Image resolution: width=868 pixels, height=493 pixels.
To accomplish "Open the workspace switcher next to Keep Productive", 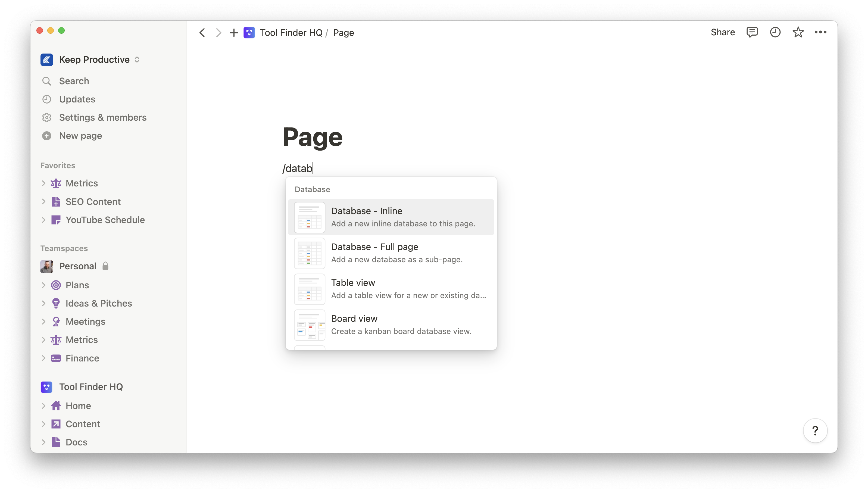I will pos(137,60).
